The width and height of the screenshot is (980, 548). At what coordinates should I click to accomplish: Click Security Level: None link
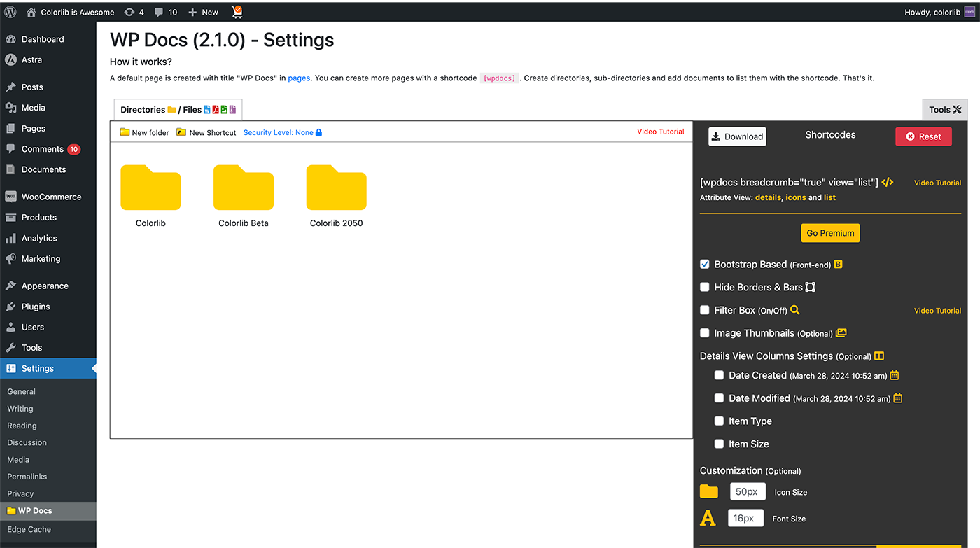tap(278, 132)
